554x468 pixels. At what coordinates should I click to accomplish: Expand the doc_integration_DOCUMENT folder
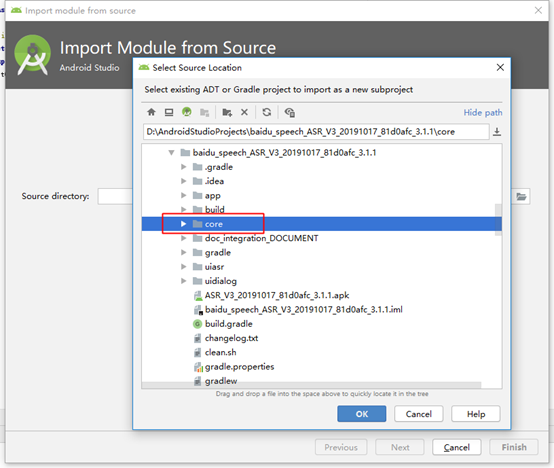[x=183, y=238]
